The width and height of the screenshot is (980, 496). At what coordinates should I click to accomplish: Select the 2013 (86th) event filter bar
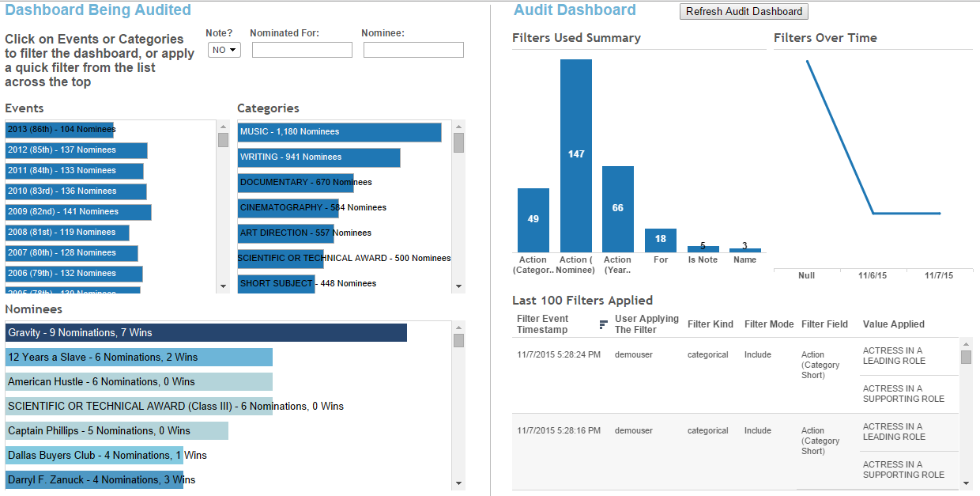pyautogui.click(x=60, y=129)
